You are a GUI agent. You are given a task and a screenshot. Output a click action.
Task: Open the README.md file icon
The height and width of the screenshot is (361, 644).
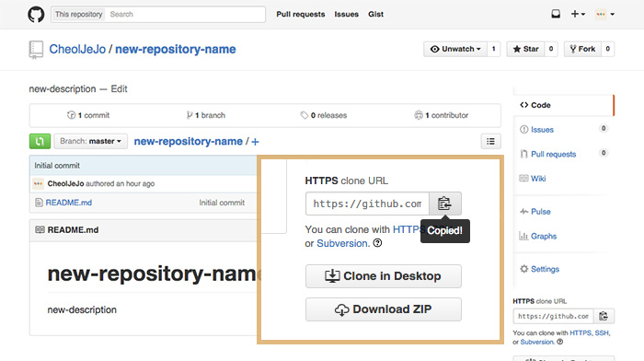39,203
